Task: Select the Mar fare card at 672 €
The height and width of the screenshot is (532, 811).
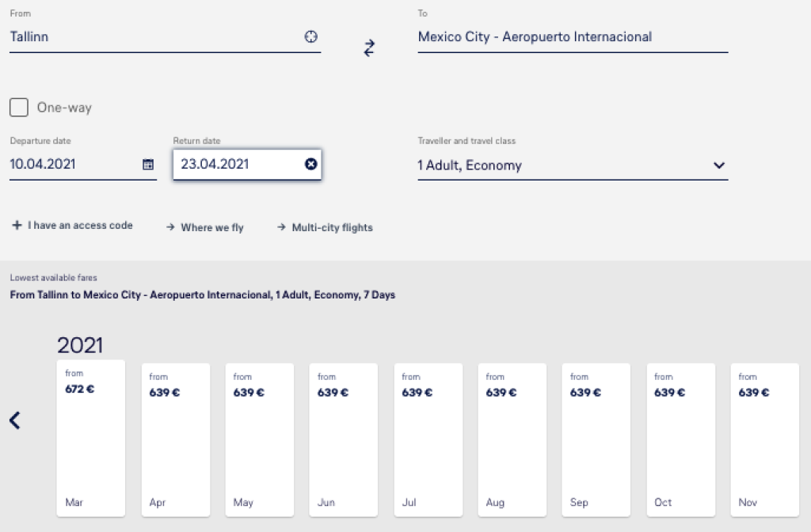Action: [x=91, y=438]
